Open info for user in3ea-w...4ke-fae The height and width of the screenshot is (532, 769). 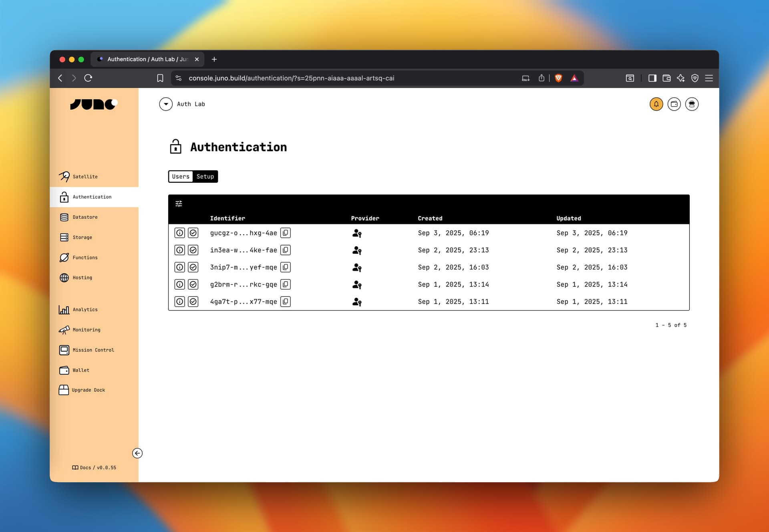[180, 250]
